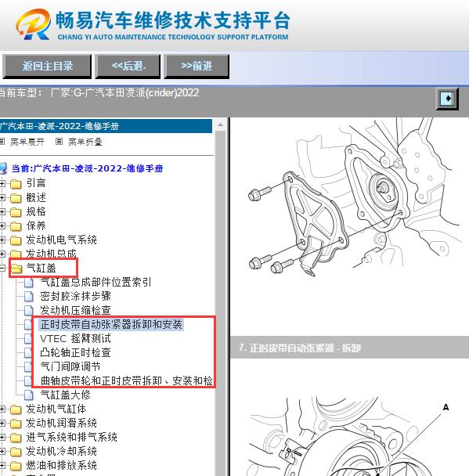Image resolution: width=469 pixels, height=476 pixels.
Task: Open 曲轴皮带轮和正时皮带拆卸、安装和检 page
Action: pos(126,380)
